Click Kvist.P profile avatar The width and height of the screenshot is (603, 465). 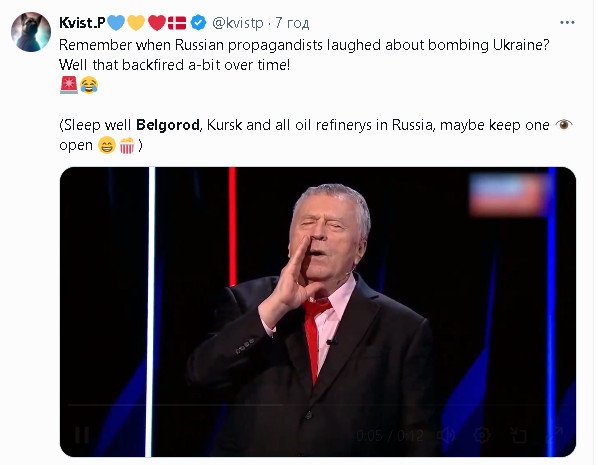coord(31,33)
